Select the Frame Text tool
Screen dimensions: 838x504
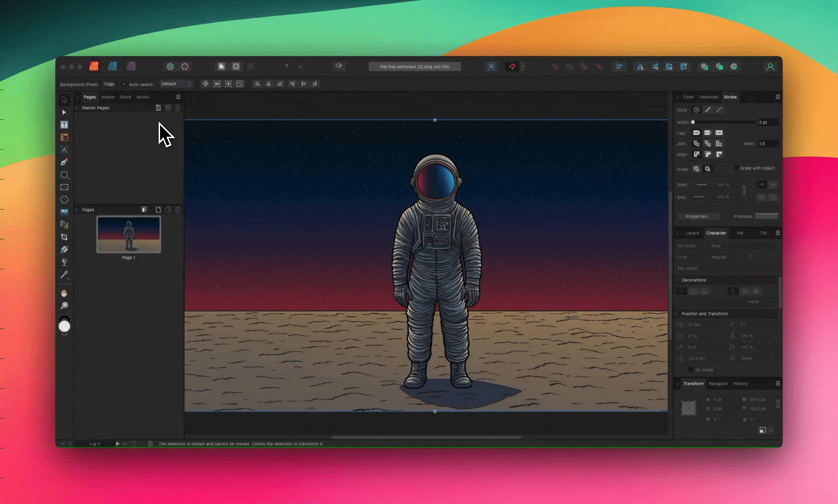pos(64,125)
